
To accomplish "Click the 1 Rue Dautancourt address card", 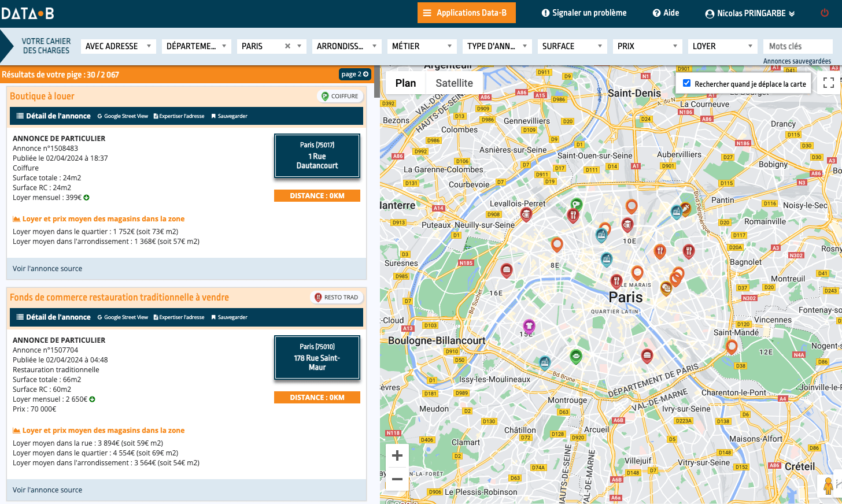I will (317, 156).
